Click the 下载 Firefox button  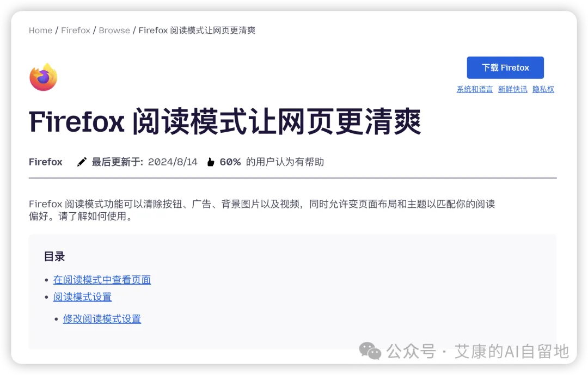[505, 67]
